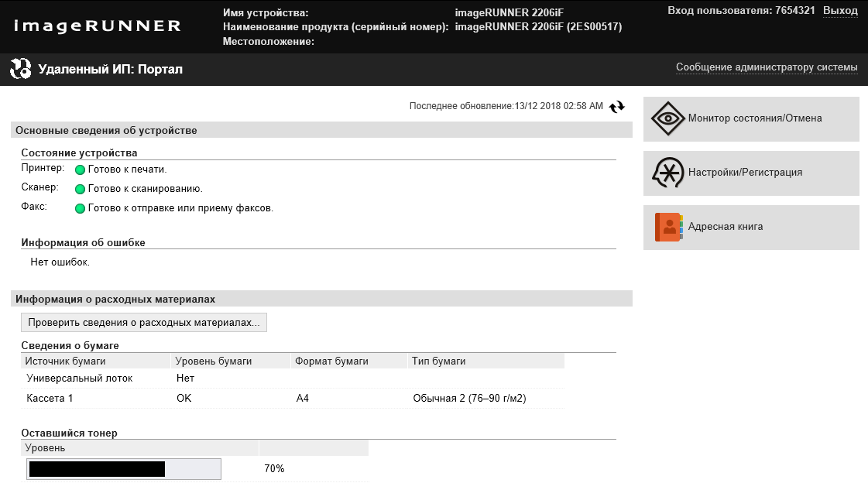
Task: Click the Сведения о бумаге heading
Action: [x=70, y=346]
